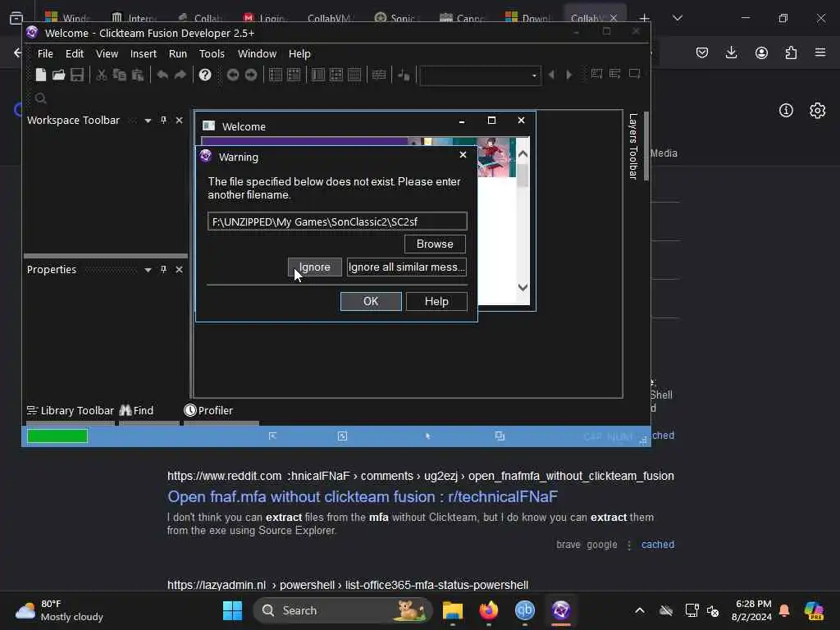840x630 pixels.
Task: Open the Help menu
Action: tap(299, 53)
